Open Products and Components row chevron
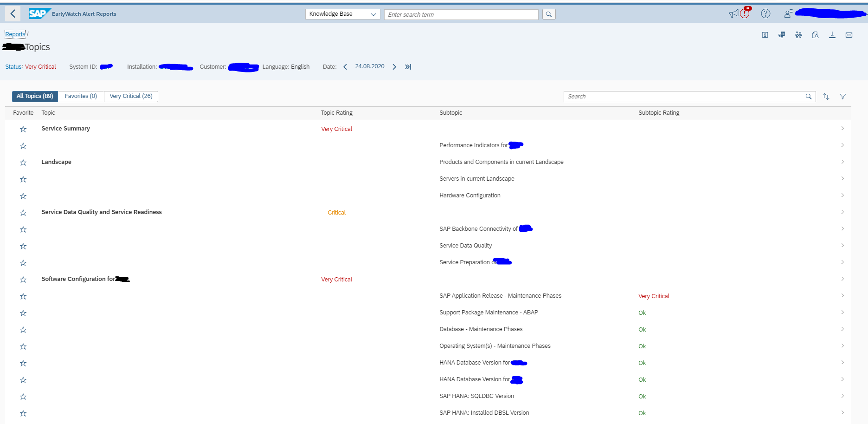The image size is (868, 424). (842, 162)
